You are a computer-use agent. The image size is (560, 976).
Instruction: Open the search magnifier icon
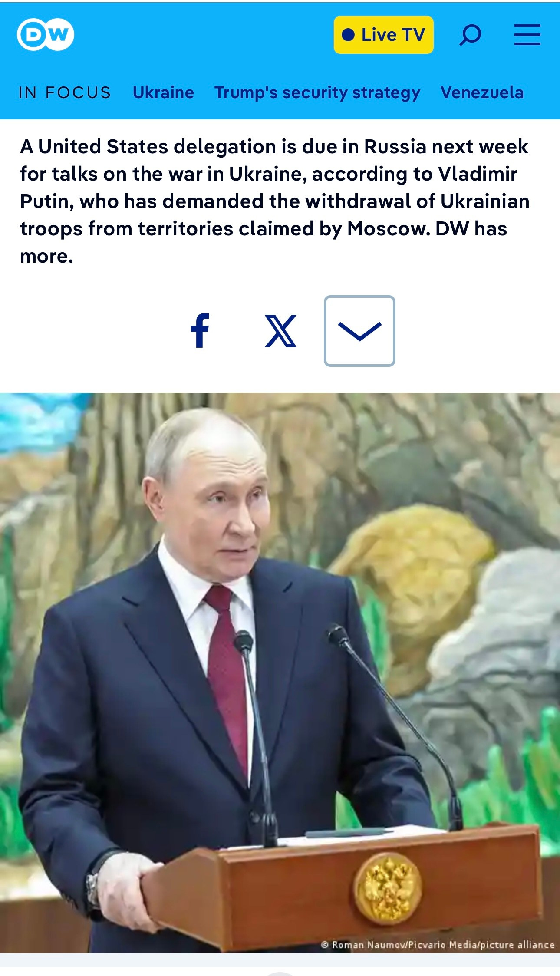[x=470, y=35]
